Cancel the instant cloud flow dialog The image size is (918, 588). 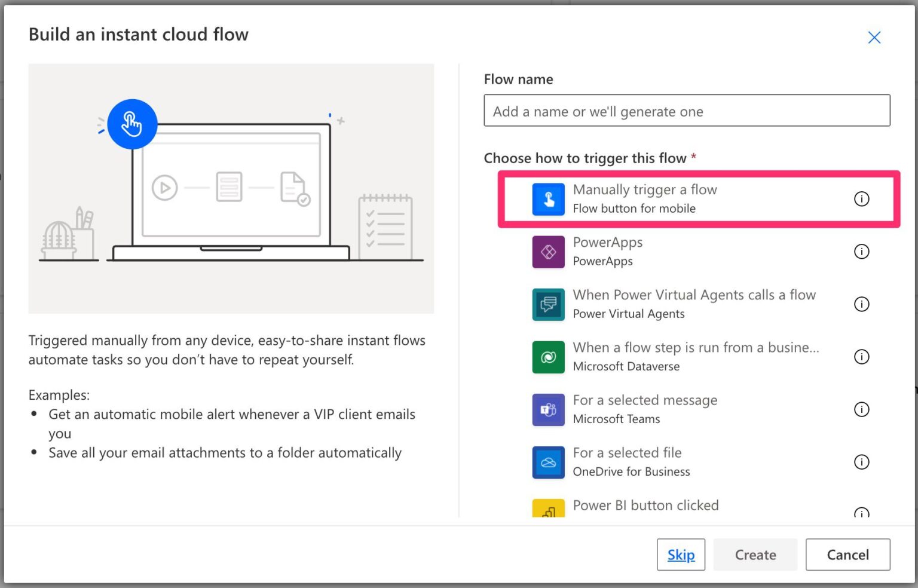(847, 555)
